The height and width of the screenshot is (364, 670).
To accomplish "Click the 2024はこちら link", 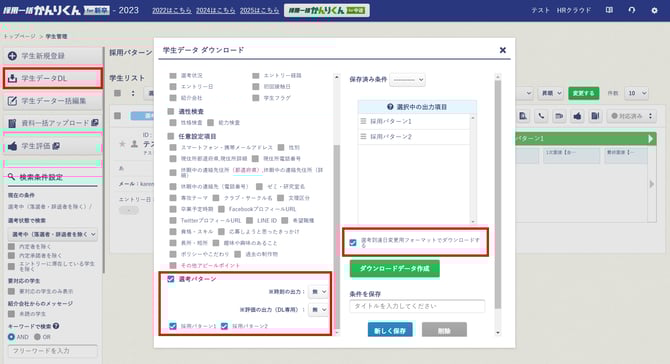I will (216, 10).
